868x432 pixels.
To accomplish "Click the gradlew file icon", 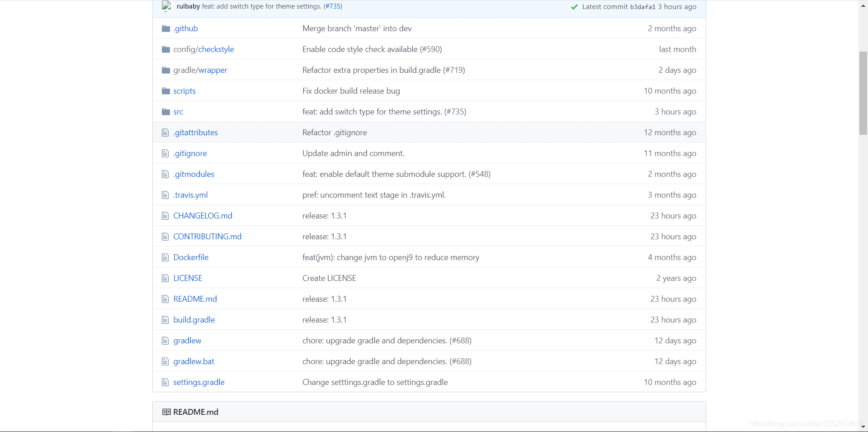I will coord(165,341).
